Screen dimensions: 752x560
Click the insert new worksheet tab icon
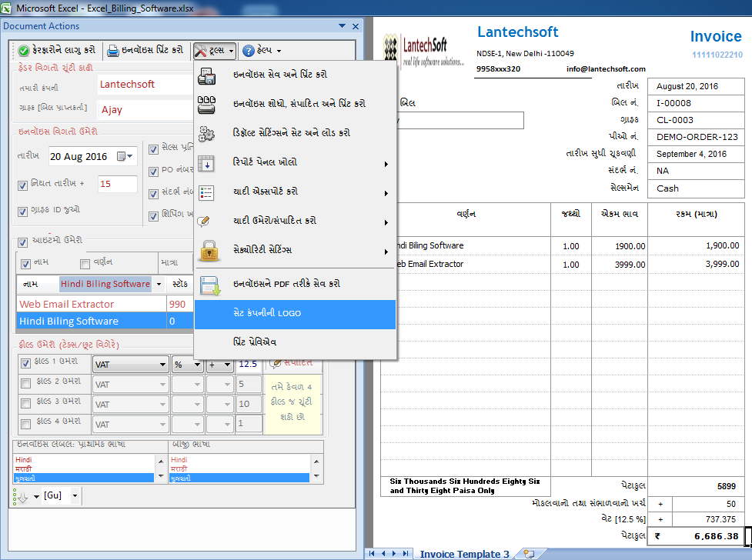coord(529,554)
